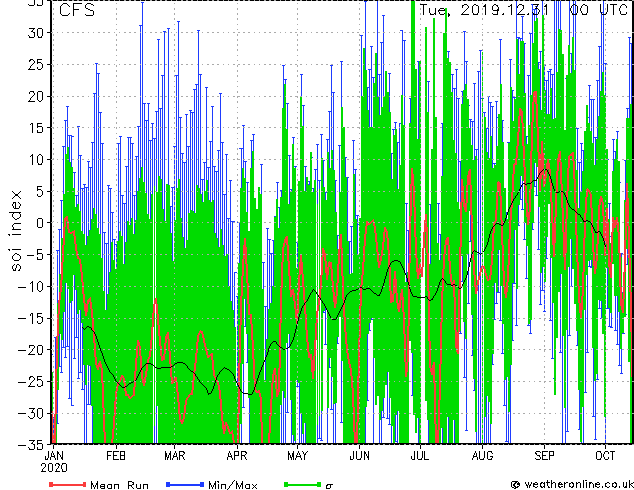Click the OCT month label

coord(605,456)
